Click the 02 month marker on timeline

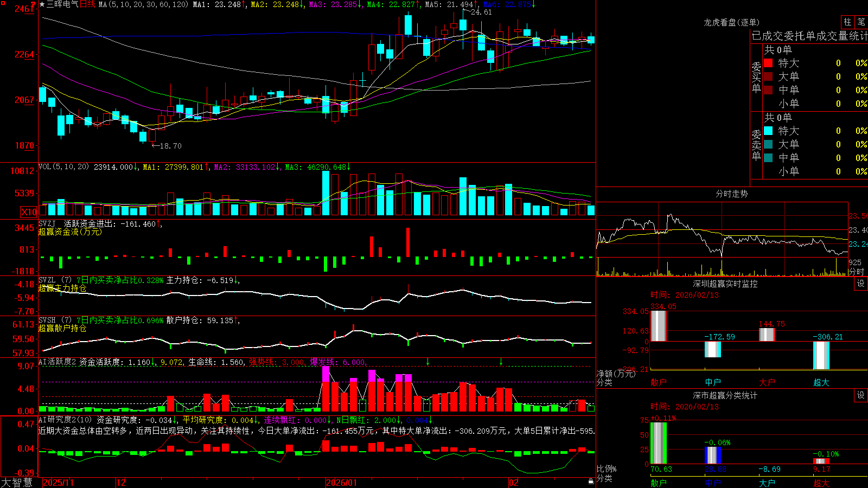tap(513, 483)
